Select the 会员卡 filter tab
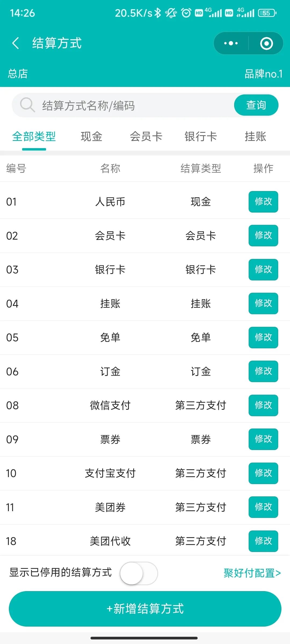 tap(146, 137)
